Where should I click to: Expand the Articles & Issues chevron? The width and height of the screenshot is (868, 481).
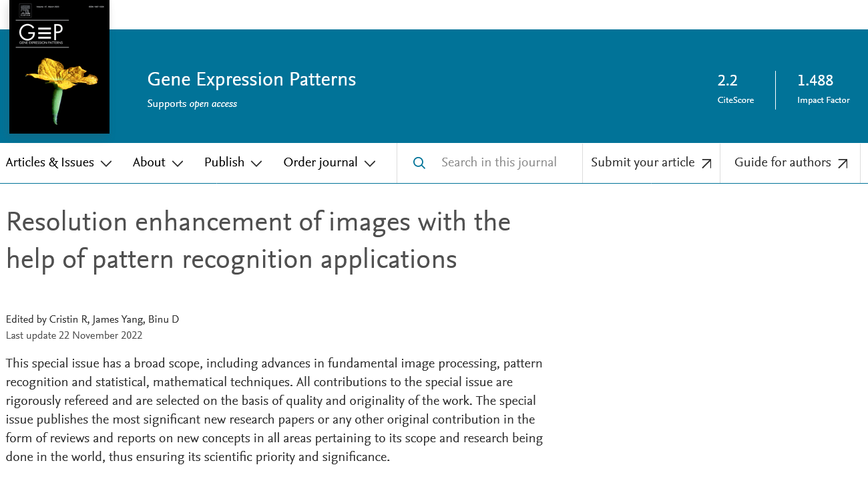106,164
